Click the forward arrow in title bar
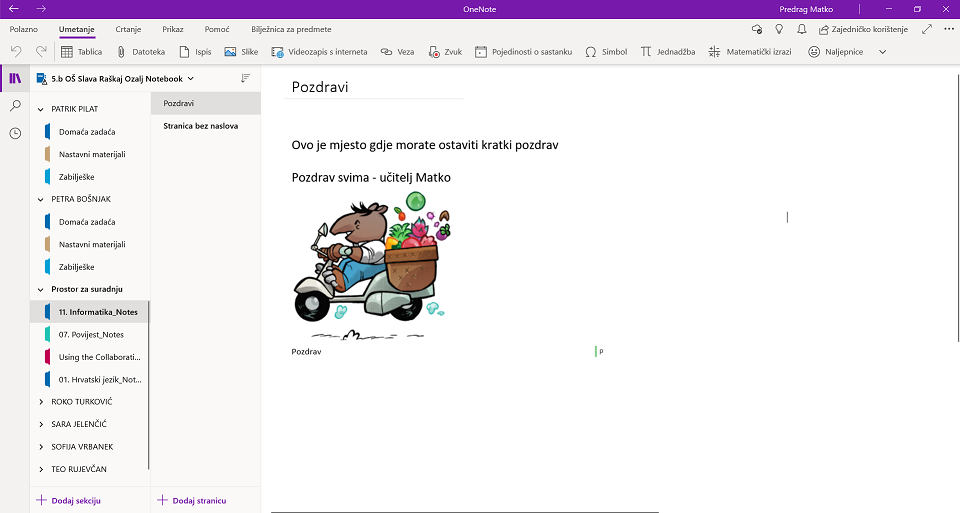The width and height of the screenshot is (960, 513). (x=41, y=9)
